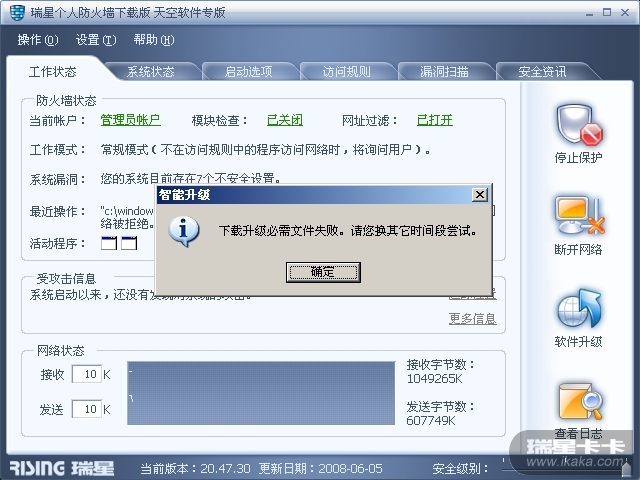Open the 帮助(H) menu
Screen dimensions: 640x480
coord(153,40)
